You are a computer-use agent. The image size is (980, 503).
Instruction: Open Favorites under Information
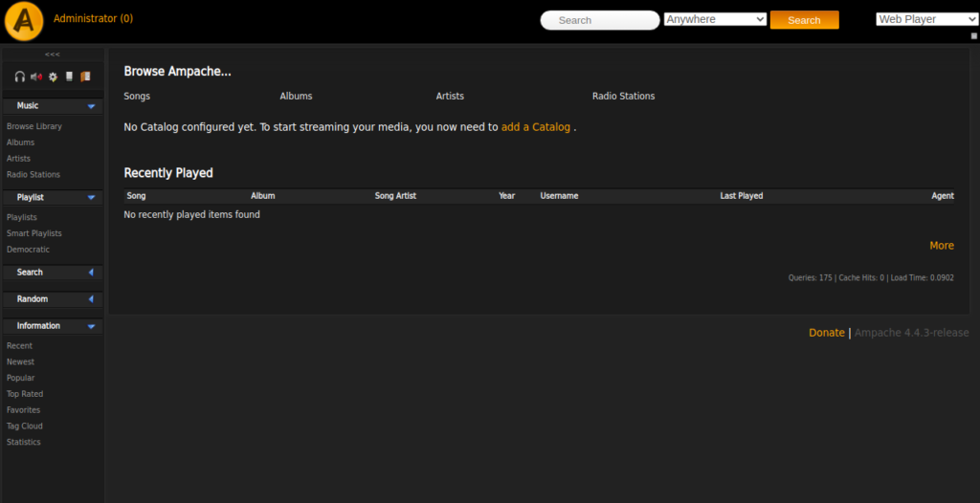click(24, 410)
